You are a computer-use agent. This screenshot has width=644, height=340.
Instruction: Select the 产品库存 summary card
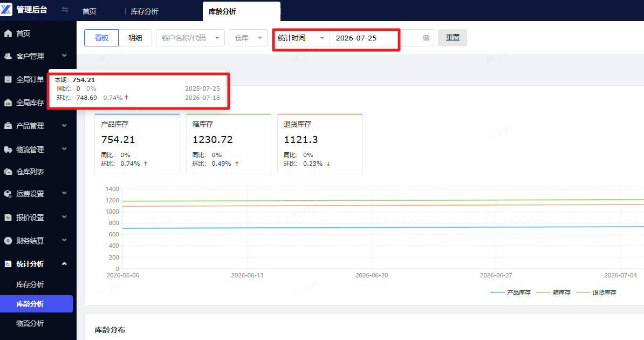point(137,144)
